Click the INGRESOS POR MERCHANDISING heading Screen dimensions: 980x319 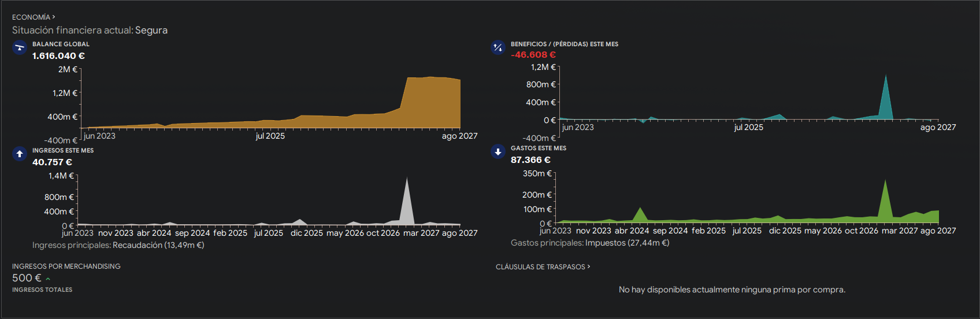tap(66, 266)
